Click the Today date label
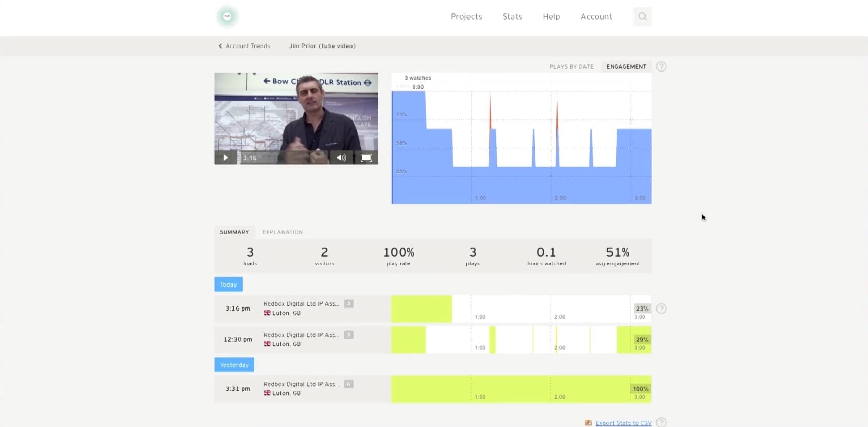Viewport: 868px width, 427px height. tap(228, 284)
